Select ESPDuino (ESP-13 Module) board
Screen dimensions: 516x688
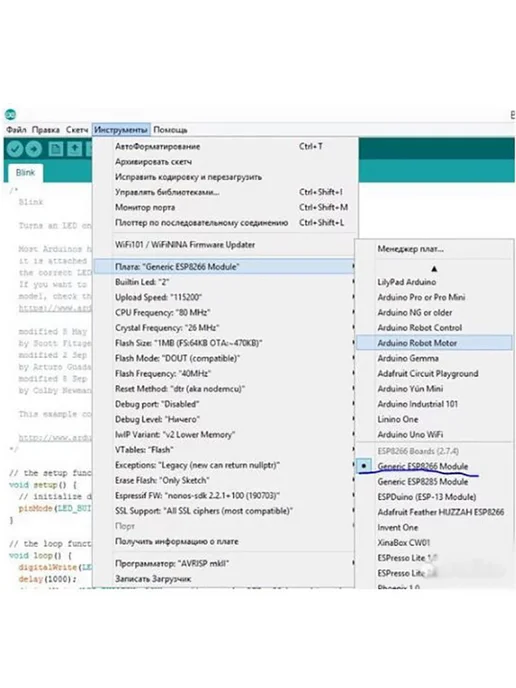coord(434,497)
